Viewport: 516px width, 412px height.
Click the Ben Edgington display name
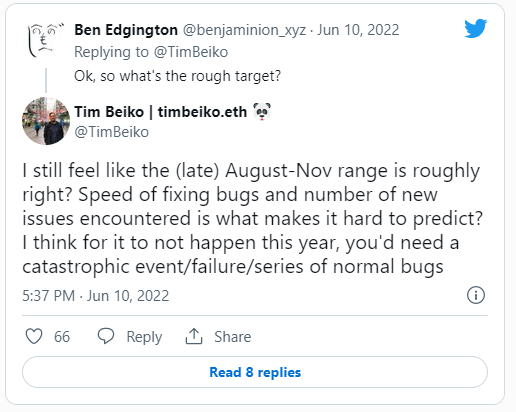(x=126, y=30)
